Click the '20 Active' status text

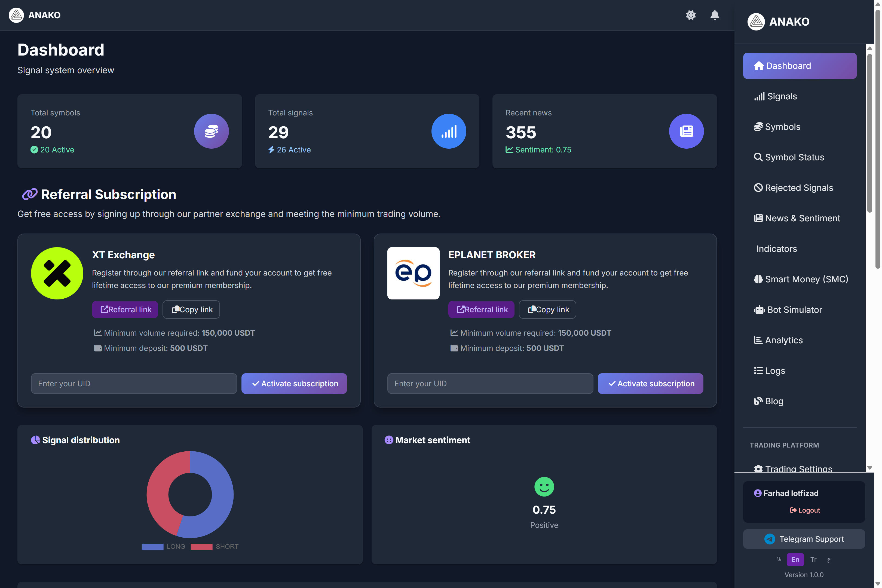[x=57, y=150]
